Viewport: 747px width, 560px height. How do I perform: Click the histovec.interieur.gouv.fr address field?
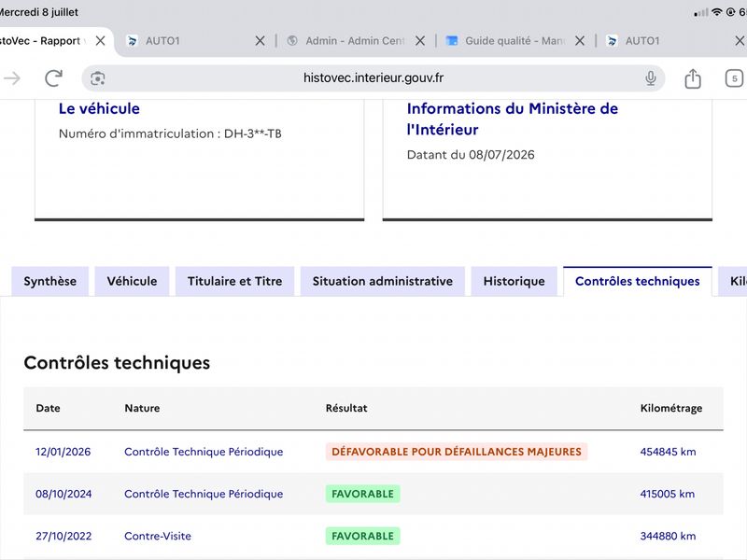click(x=373, y=78)
